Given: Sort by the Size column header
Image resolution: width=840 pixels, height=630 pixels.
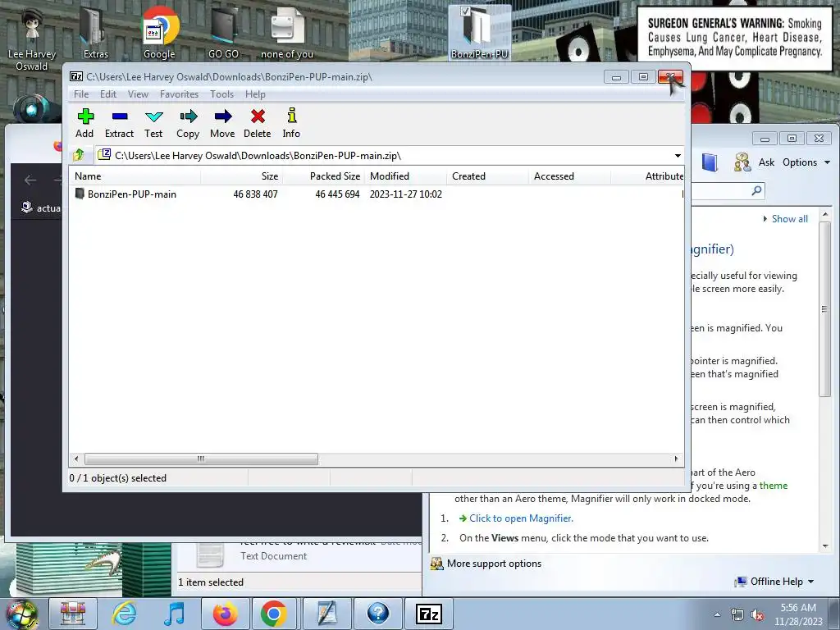Looking at the screenshot, I should click(x=242, y=176).
